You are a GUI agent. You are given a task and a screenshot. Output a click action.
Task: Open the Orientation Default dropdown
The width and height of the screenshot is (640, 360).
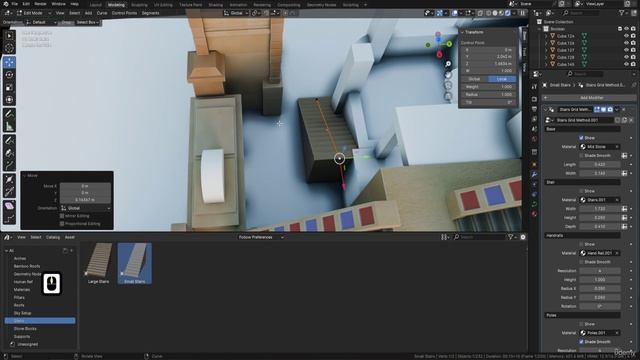click(x=41, y=22)
